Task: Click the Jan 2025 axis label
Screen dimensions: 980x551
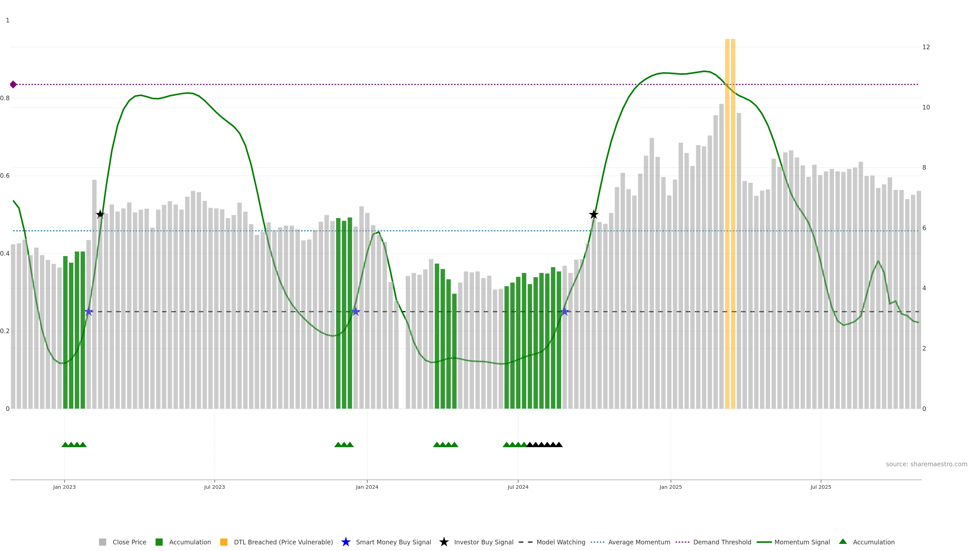Action: (670, 487)
